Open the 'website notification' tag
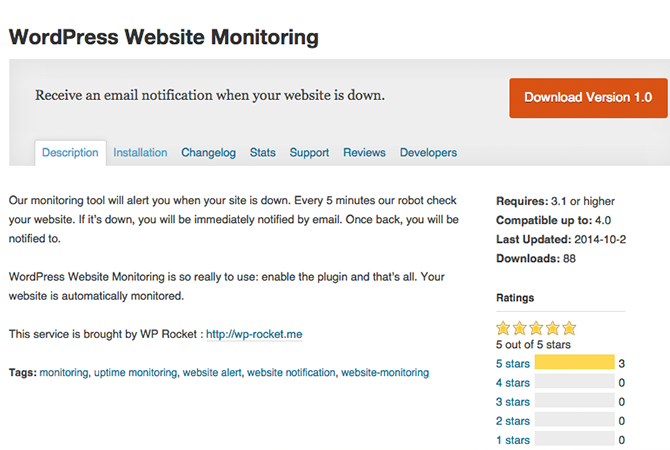Screen dimensions: 670x450 click(291, 373)
